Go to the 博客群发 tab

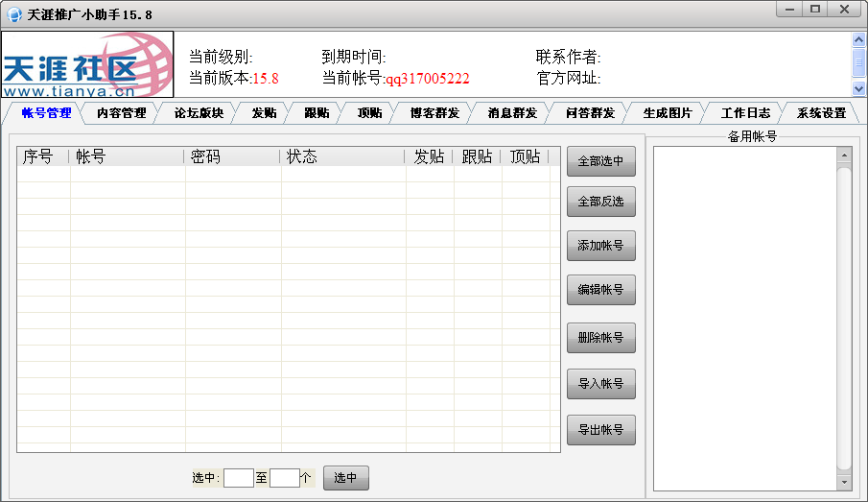[x=434, y=113]
